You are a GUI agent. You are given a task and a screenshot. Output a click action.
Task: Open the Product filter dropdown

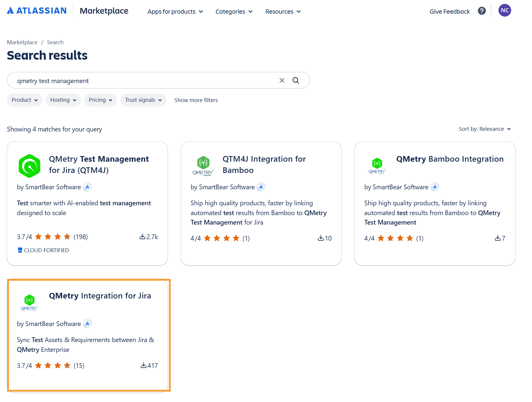(x=25, y=100)
